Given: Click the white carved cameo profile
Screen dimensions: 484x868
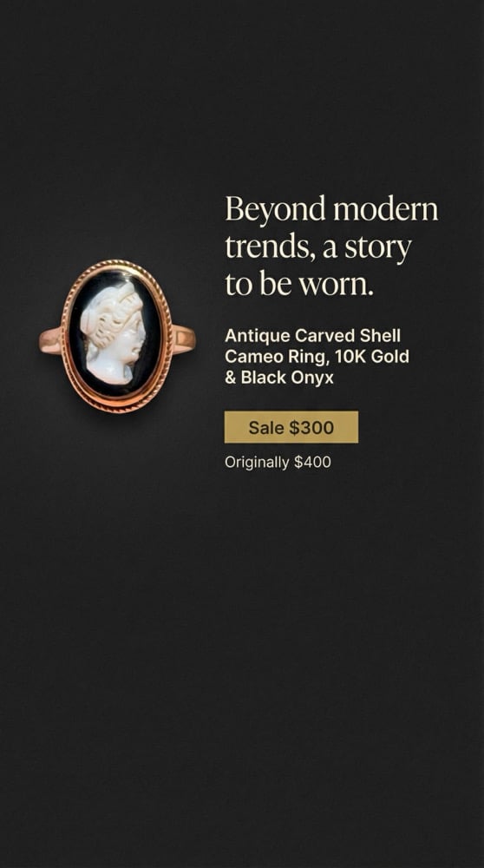Looking at the screenshot, I should (x=113, y=334).
